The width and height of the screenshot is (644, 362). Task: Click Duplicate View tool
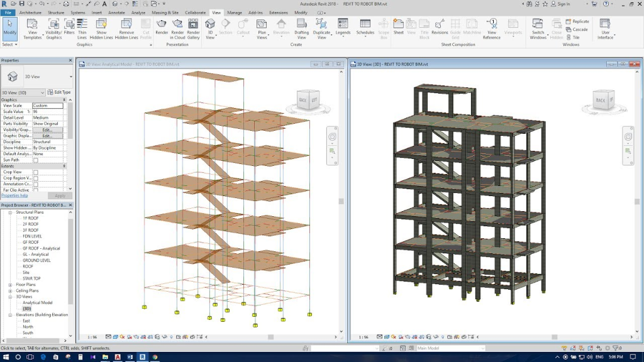(321, 29)
